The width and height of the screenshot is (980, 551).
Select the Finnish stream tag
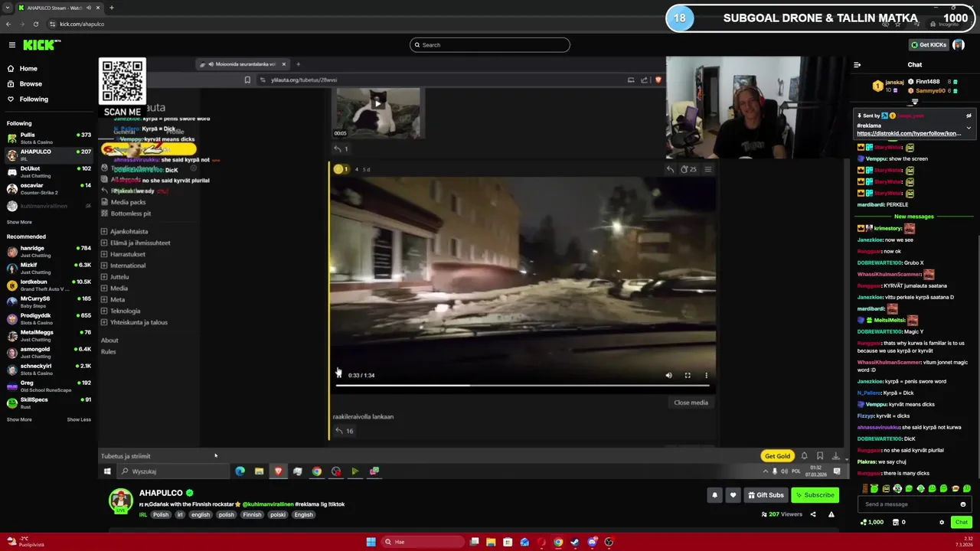(x=252, y=515)
